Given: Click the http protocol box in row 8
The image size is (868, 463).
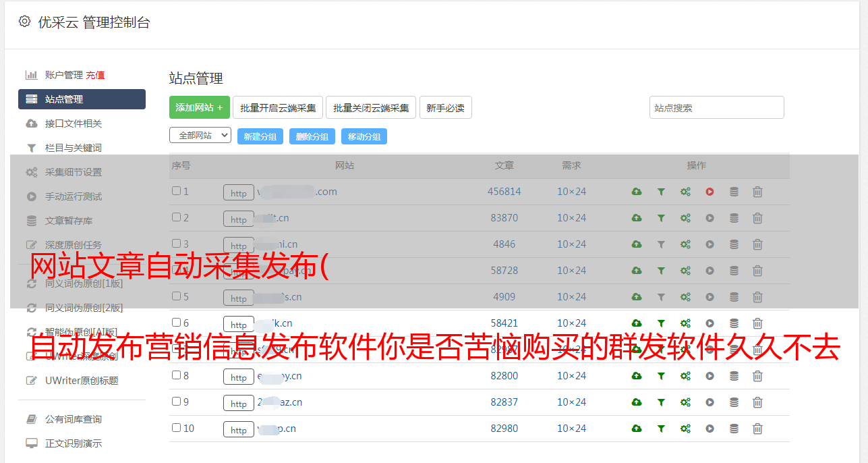Looking at the screenshot, I should tap(239, 377).
